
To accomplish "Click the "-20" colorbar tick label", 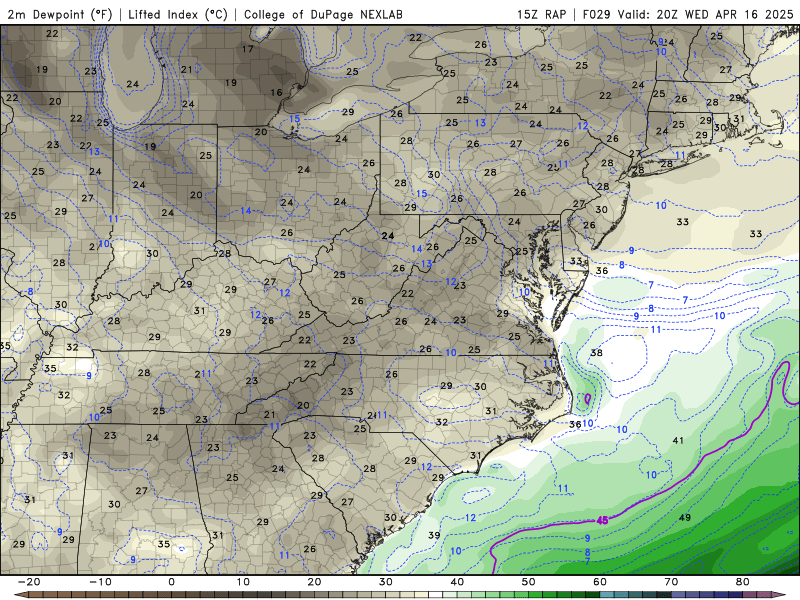I will pos(29,582).
